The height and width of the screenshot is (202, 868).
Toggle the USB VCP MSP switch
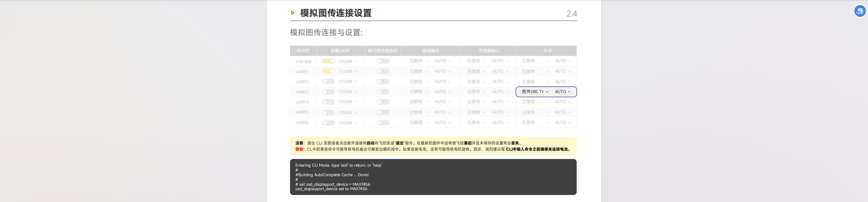pos(328,61)
